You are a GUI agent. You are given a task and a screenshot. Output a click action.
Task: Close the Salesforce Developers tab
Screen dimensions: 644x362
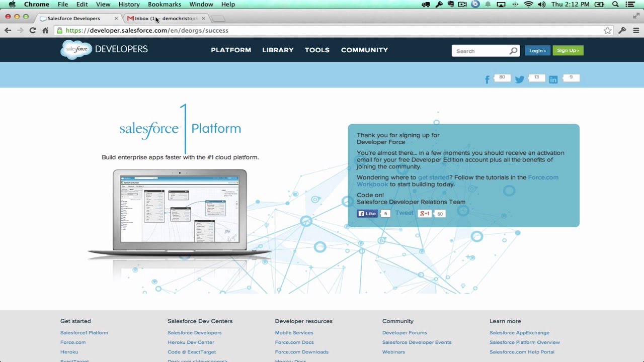116,19
